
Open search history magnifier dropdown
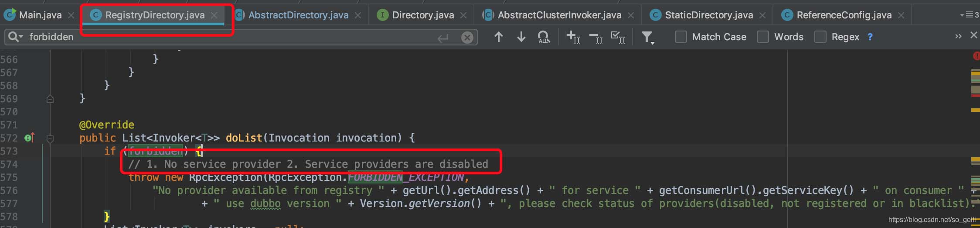(x=15, y=37)
